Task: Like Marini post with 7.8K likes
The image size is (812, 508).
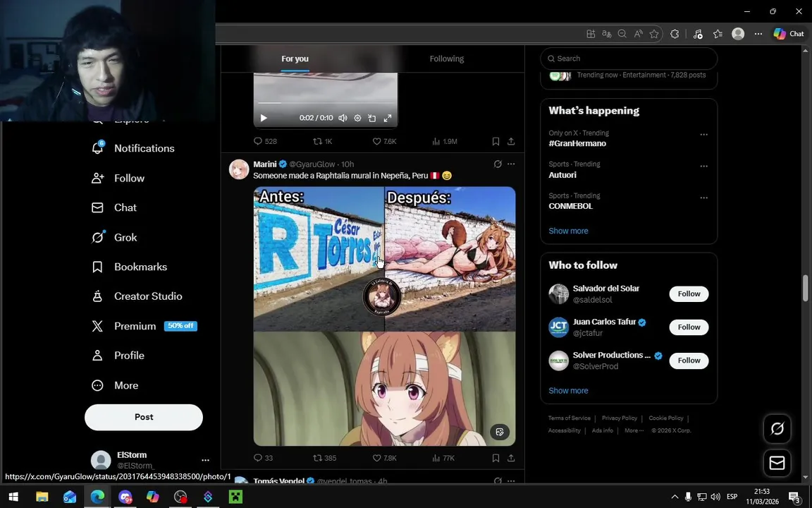Action: pyautogui.click(x=385, y=458)
